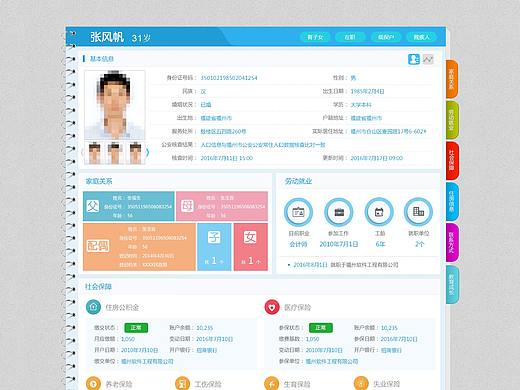Open the daughter 女 tile

[x=251, y=247]
